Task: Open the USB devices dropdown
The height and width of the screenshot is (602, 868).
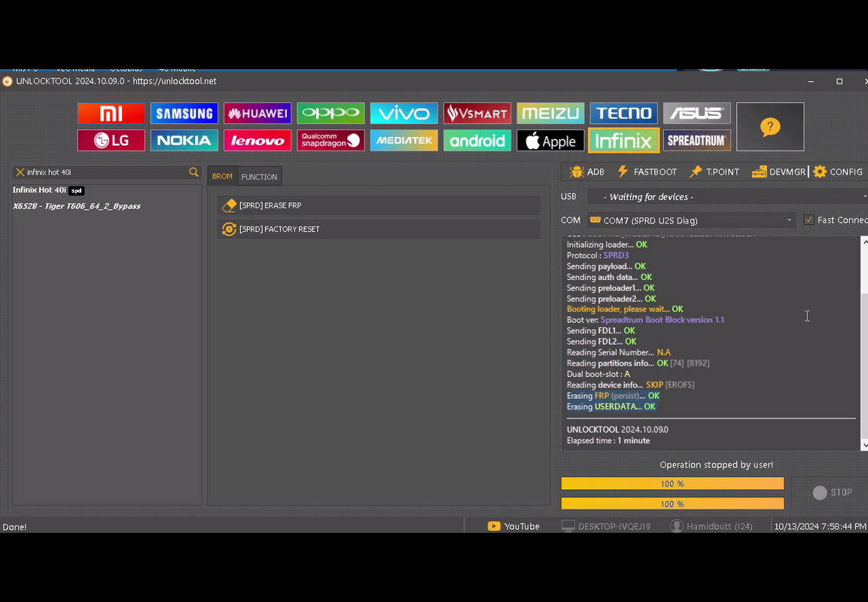Action: click(727, 197)
